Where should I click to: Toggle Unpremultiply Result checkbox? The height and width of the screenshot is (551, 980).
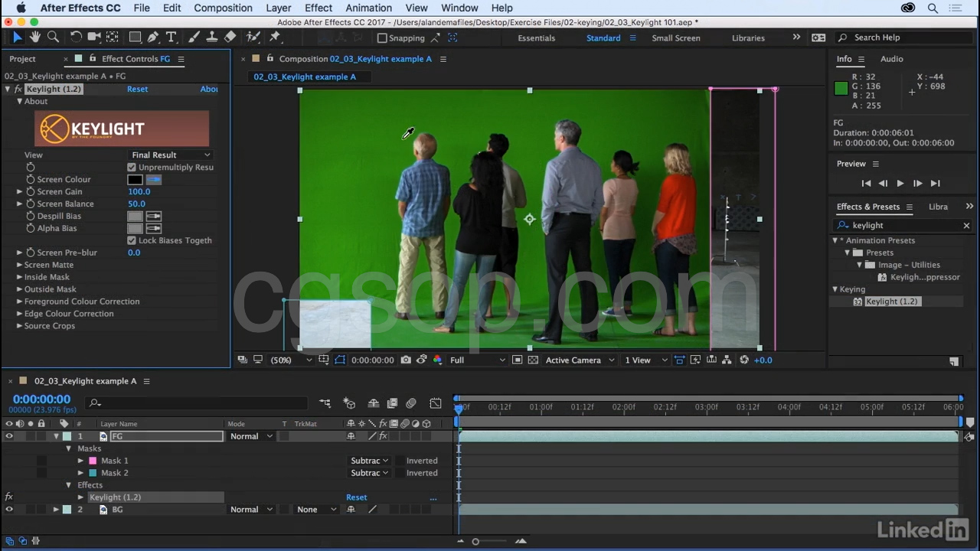[x=132, y=167]
